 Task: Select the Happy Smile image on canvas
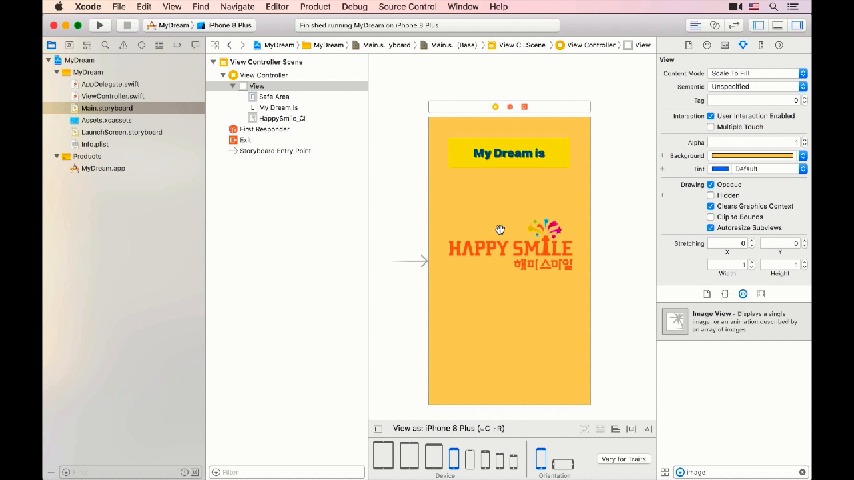510,245
